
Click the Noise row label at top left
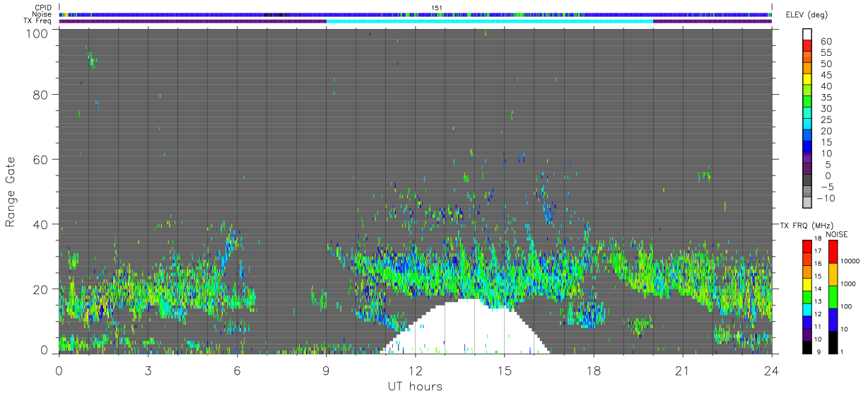[42, 14]
